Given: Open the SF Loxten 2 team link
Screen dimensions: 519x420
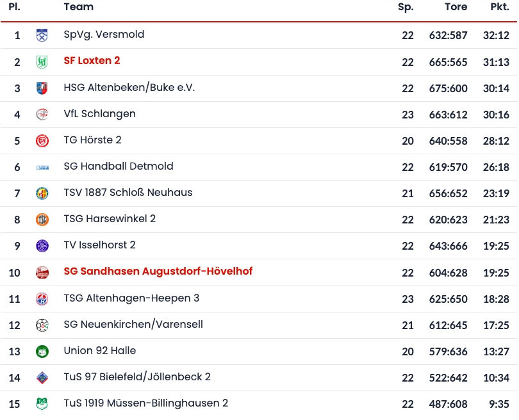Looking at the screenshot, I should [92, 61].
